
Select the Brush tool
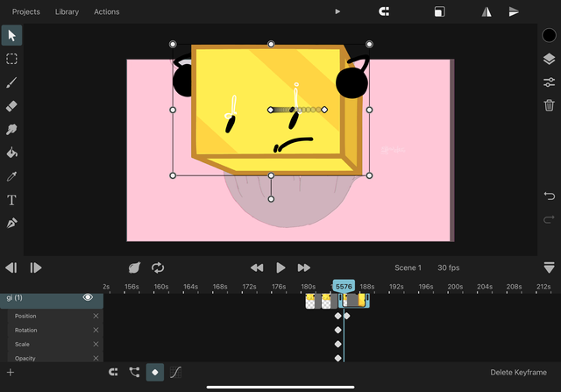coord(11,82)
